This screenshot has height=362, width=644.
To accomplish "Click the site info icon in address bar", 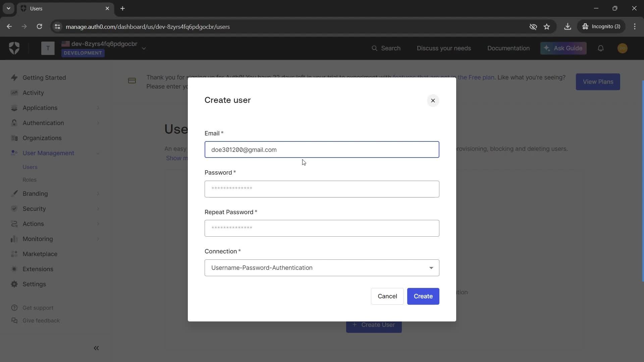I will coord(57,26).
